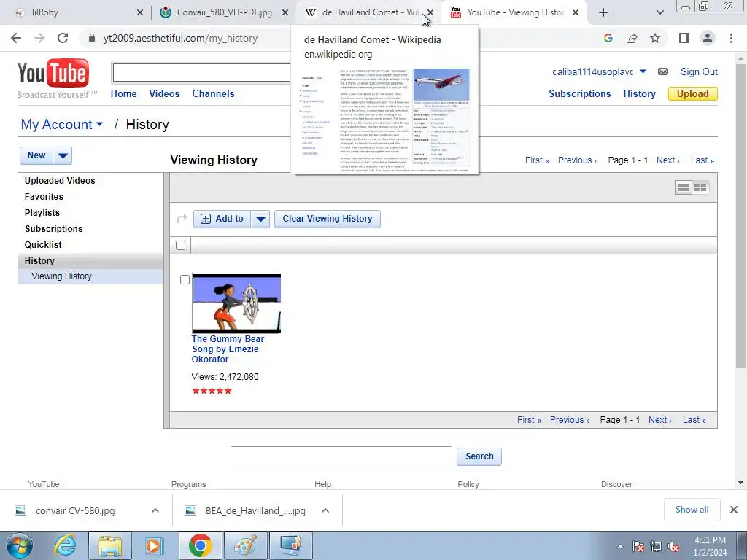Viewport: 747px width, 560px height.
Task: Open the Windows Start button
Action: pyautogui.click(x=18, y=545)
